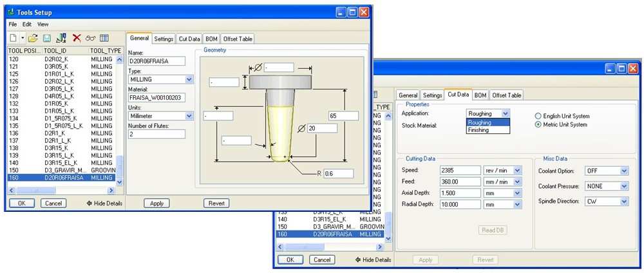This screenshot has height=273, width=644.
Task: Open the Speed units dropdown rev / min
Action: coord(518,171)
